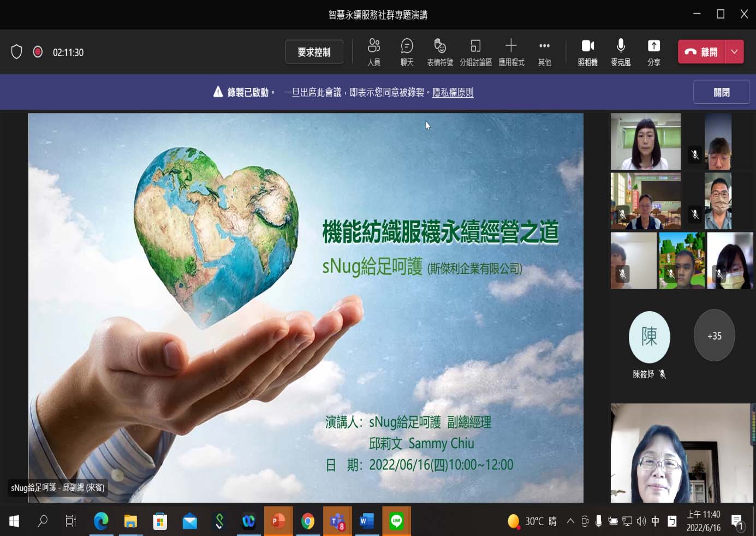Screen dimensions: 756x536
Task: Open the 人員 (People) panel
Action: click(374, 52)
